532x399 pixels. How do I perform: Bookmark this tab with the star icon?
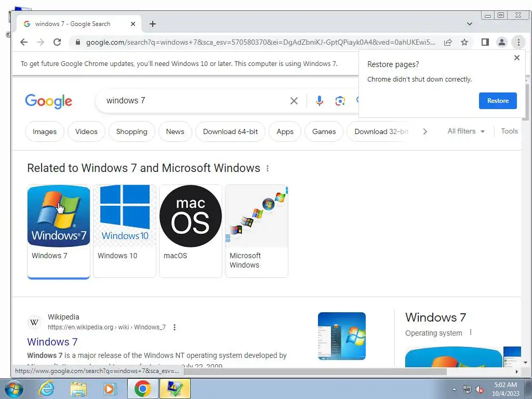(x=464, y=42)
